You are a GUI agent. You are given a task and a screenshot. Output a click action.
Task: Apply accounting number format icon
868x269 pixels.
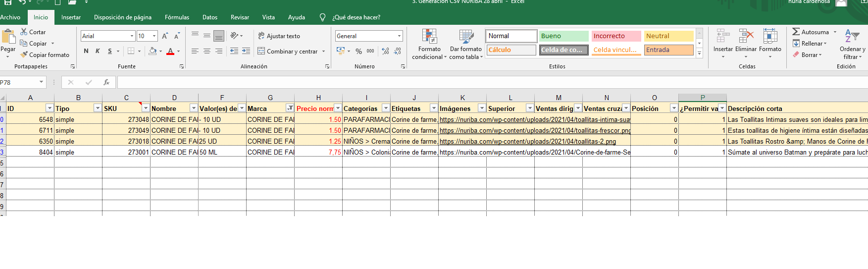pyautogui.click(x=341, y=51)
